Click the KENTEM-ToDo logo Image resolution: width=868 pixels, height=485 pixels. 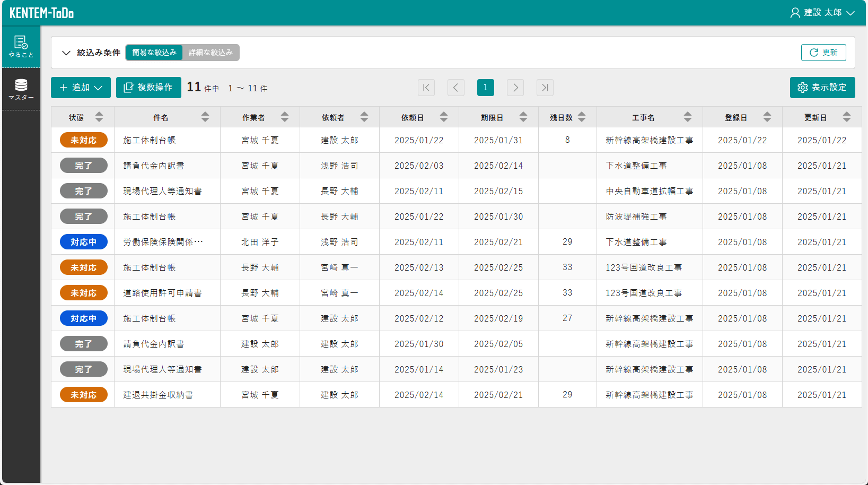coord(41,13)
